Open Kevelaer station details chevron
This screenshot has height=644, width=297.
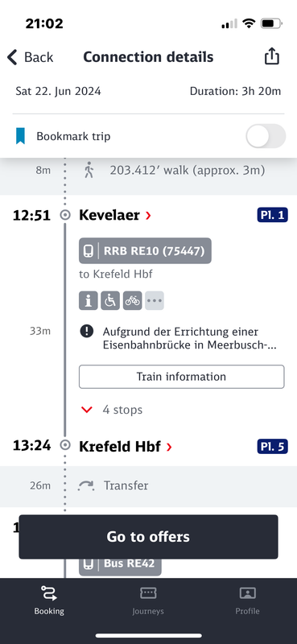(x=148, y=215)
